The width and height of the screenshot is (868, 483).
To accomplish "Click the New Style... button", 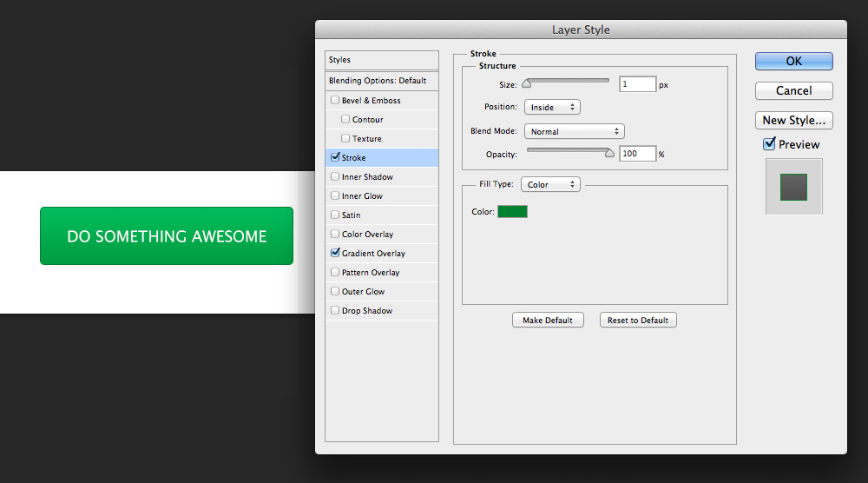I will 793,120.
